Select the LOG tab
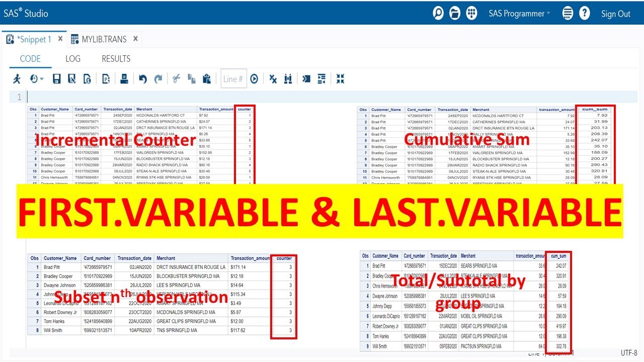644x362 pixels. 73,59
